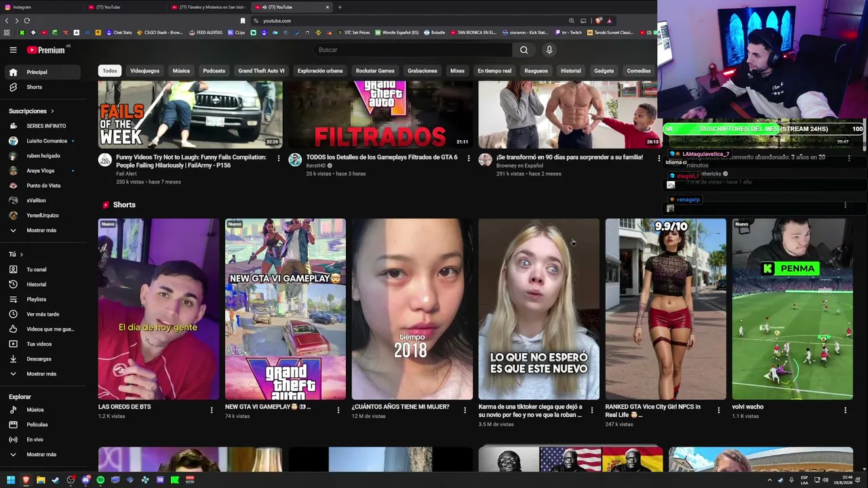This screenshot has height=488, width=868.
Task: Open Spotify from the taskbar
Action: tap(100, 480)
